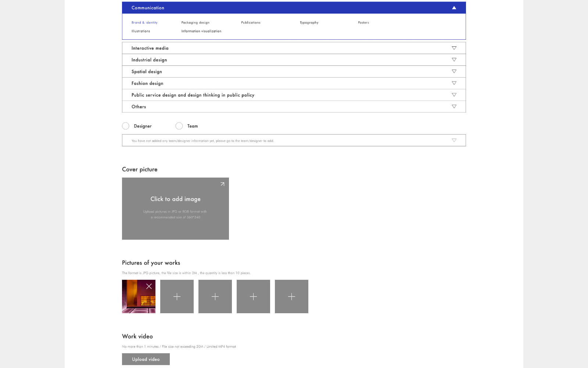Viewport: 588px width, 368px height.
Task: Choose the Packaging design subcategory
Action: tap(195, 23)
